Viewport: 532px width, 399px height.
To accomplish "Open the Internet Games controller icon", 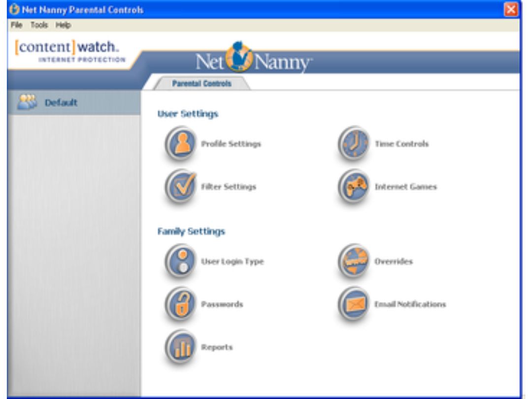I will (354, 186).
